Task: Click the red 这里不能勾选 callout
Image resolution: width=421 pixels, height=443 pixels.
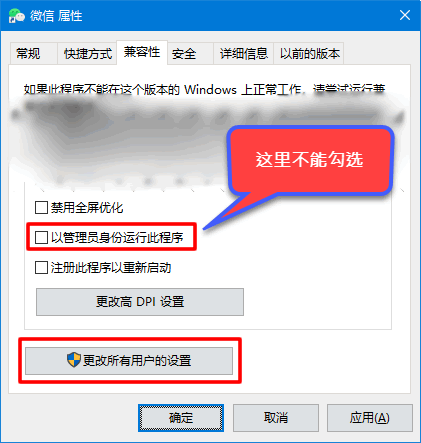Action: (310, 160)
